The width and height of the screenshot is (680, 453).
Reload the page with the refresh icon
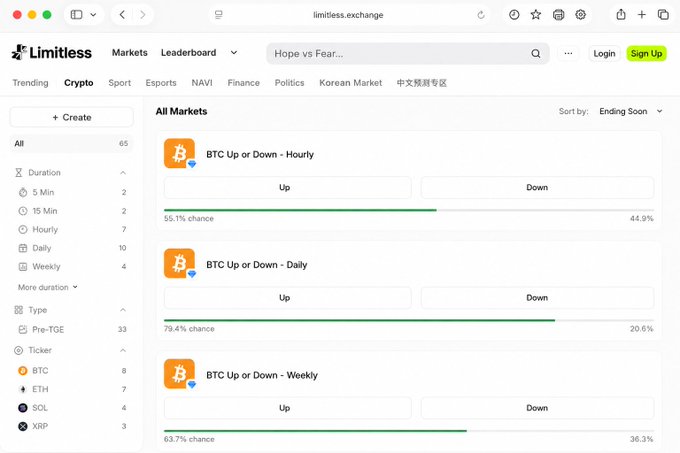[481, 15]
